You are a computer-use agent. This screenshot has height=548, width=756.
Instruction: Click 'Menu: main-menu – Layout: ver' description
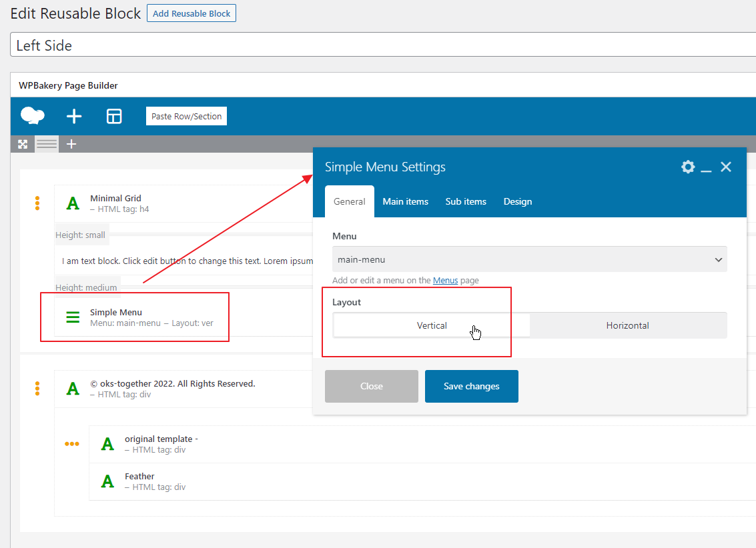point(152,323)
